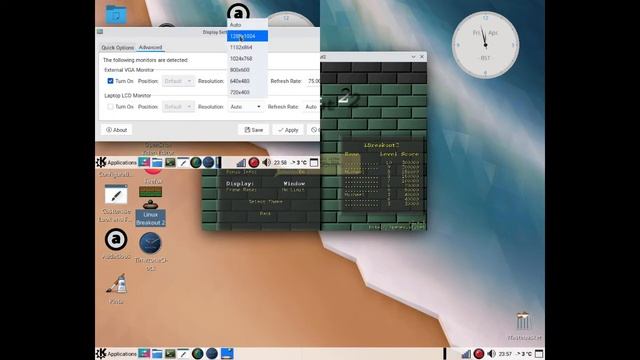Choose 720x400 in the resolution list
This screenshot has width=640, height=360.
click(x=247, y=92)
